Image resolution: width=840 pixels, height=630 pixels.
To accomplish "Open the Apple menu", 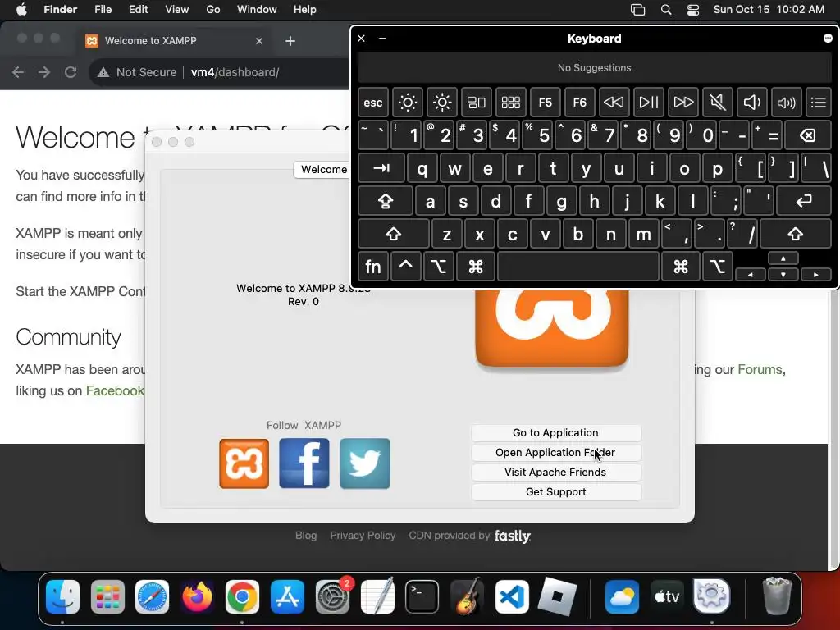I will [x=21, y=10].
